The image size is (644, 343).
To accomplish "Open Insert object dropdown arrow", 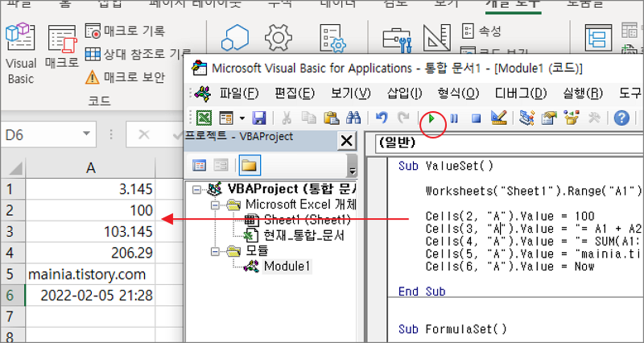I will (x=242, y=118).
